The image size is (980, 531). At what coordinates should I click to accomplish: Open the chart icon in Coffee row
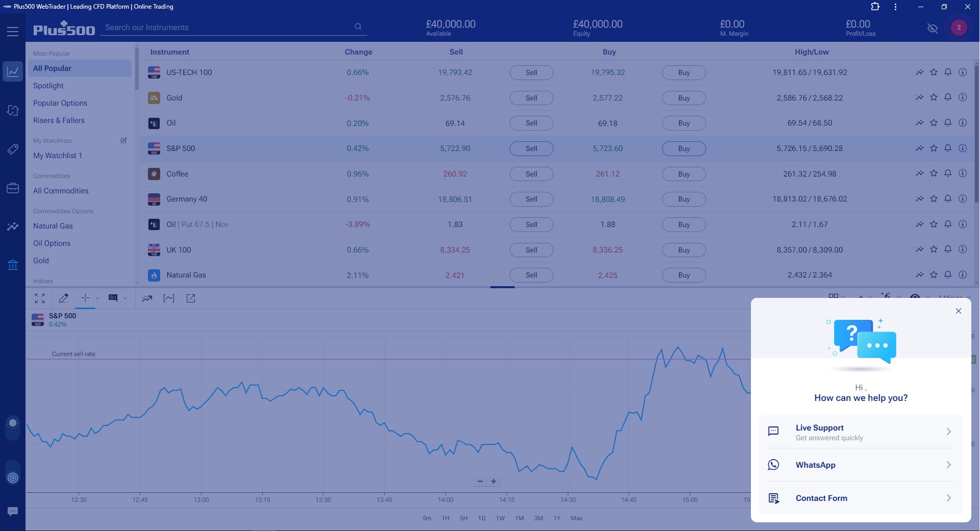pyautogui.click(x=919, y=174)
